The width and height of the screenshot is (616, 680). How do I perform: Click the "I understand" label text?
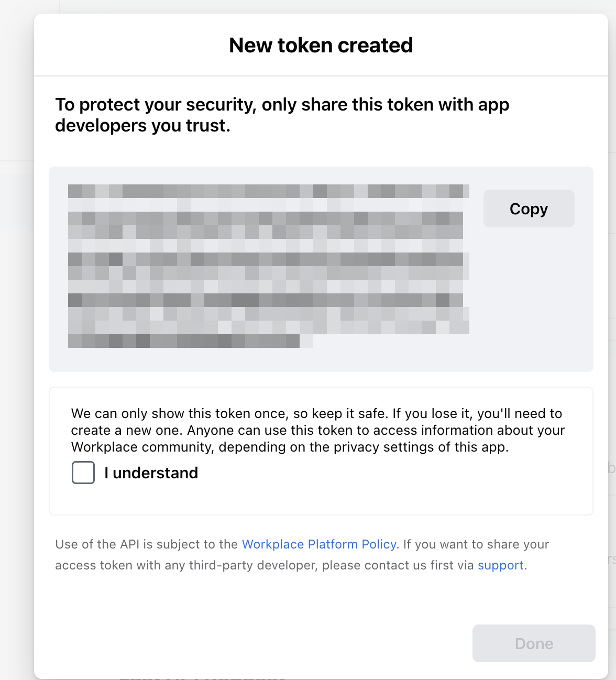coord(151,473)
